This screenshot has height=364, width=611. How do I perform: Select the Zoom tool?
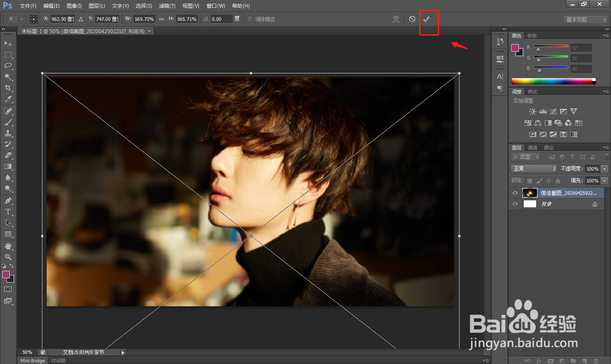click(8, 257)
